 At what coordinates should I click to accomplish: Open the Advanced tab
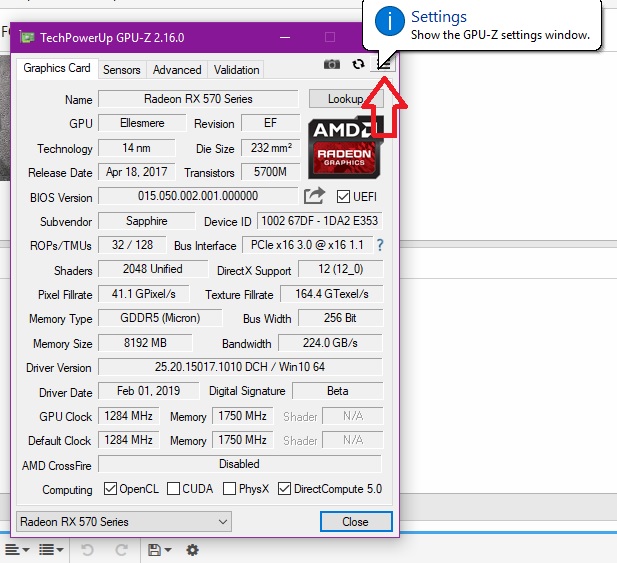(x=177, y=70)
